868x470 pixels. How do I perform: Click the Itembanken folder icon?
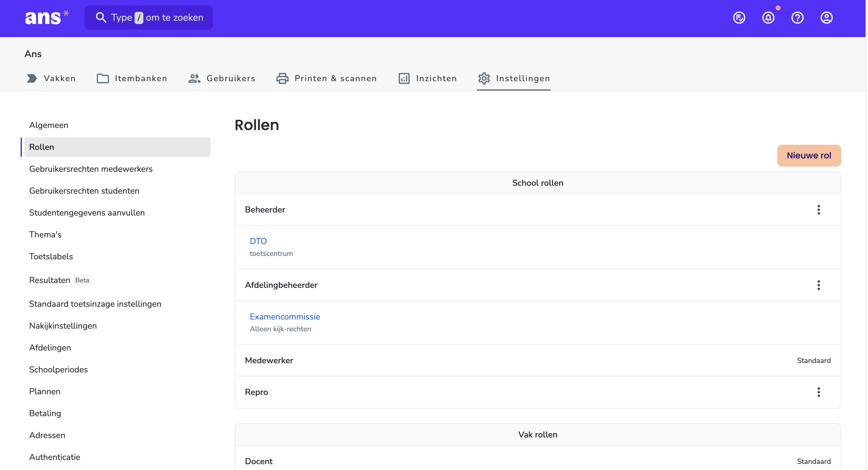pyautogui.click(x=103, y=78)
